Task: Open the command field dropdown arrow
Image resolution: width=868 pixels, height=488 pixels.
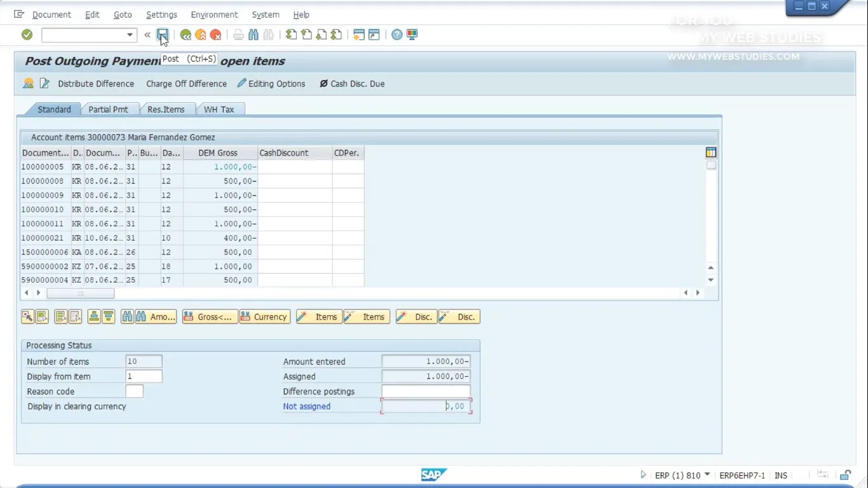Action: (x=130, y=35)
